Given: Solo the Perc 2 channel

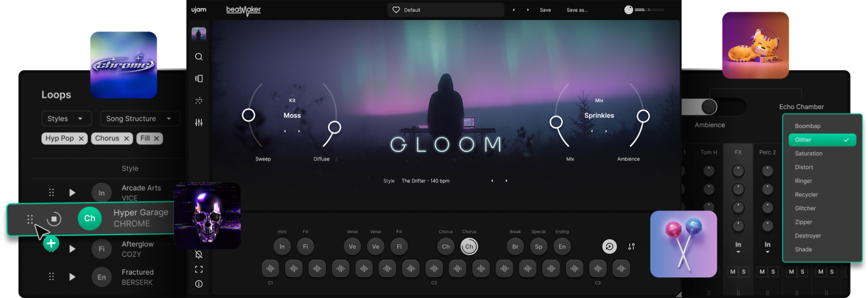Looking at the screenshot, I should click(773, 272).
